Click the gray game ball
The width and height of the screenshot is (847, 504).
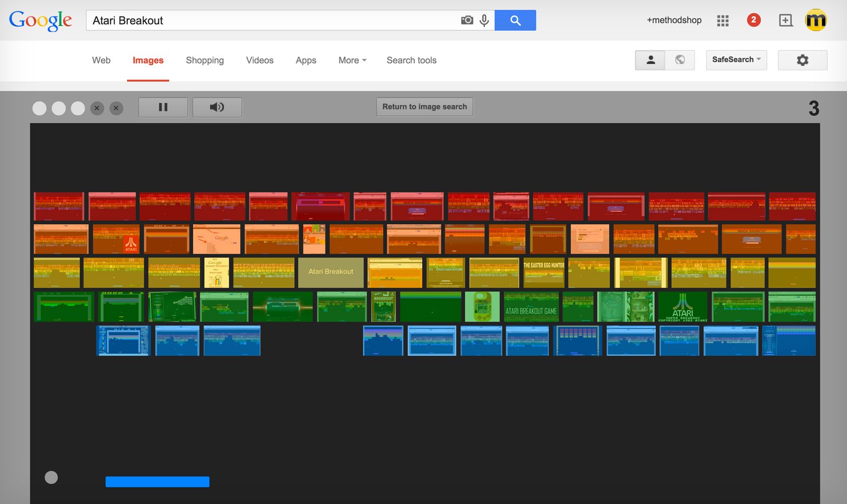coord(51,478)
